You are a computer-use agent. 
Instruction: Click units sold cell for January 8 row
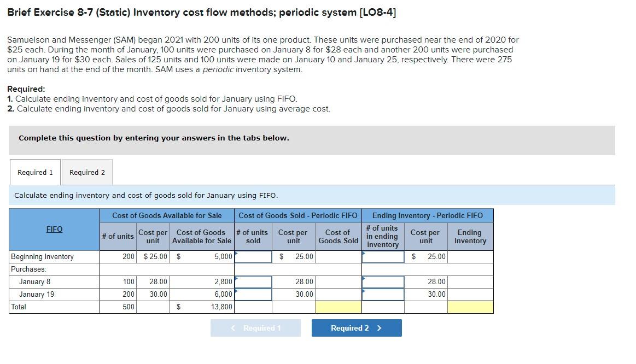pos(253,281)
